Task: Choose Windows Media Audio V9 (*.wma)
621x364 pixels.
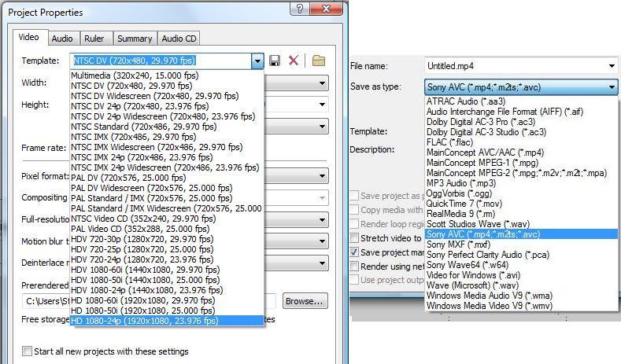Action: click(x=521, y=296)
